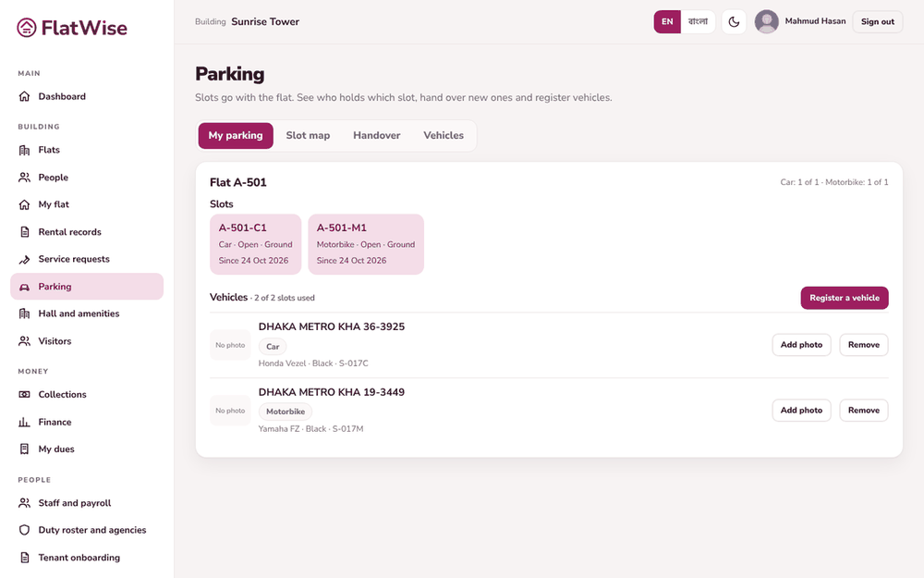Remove vehicle KHA 19-3449
Screen dimensions: 924x578
[864, 411]
